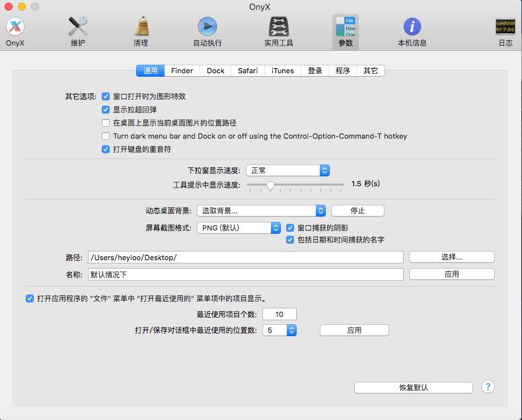Switch to the 通用 tab
Viewport: 522px width, 420px height.
[x=150, y=71]
